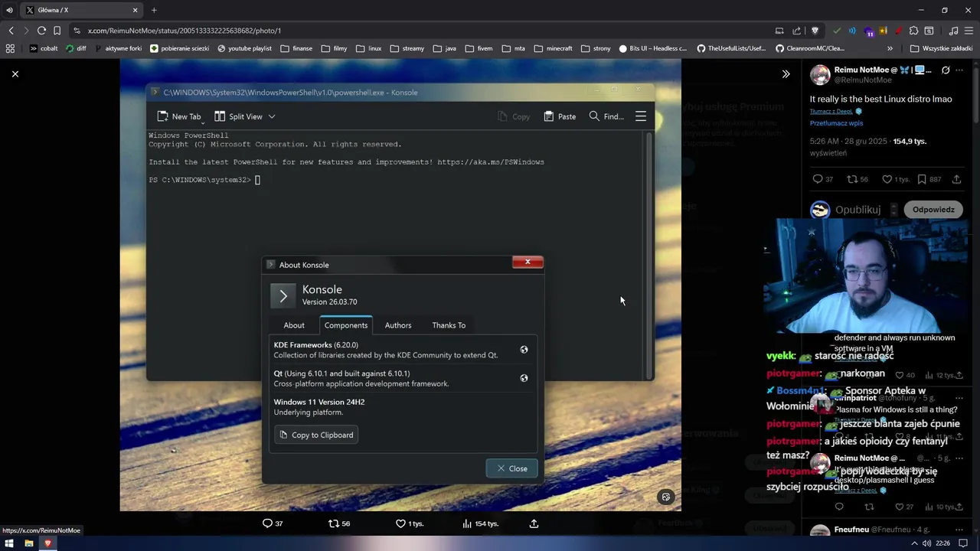The height and width of the screenshot is (551, 980).
Task: Expand the bookmarks overflow chevron
Action: tap(890, 48)
